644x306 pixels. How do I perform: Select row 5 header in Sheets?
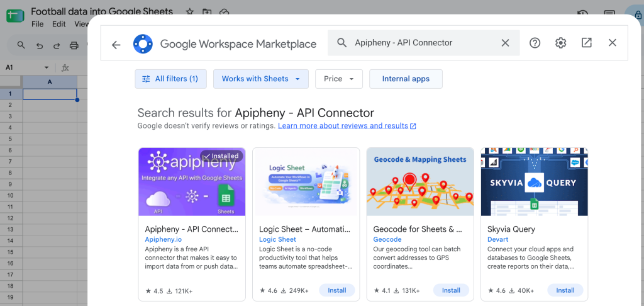coord(11,139)
